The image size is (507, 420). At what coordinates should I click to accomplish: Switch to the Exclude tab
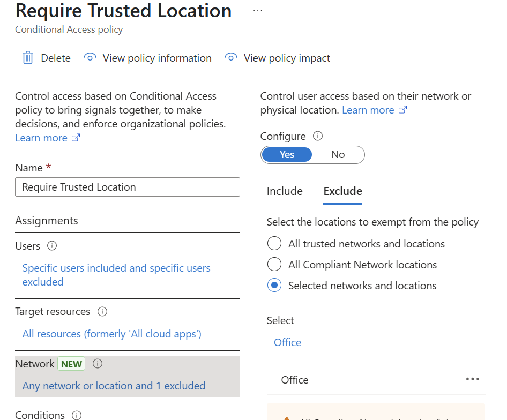pyautogui.click(x=342, y=191)
